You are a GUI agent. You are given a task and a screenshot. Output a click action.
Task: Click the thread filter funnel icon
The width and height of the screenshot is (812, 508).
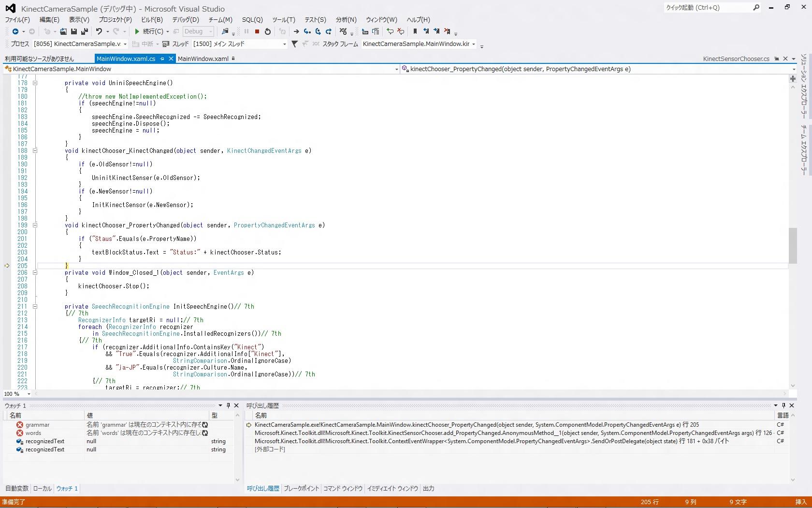(294, 44)
